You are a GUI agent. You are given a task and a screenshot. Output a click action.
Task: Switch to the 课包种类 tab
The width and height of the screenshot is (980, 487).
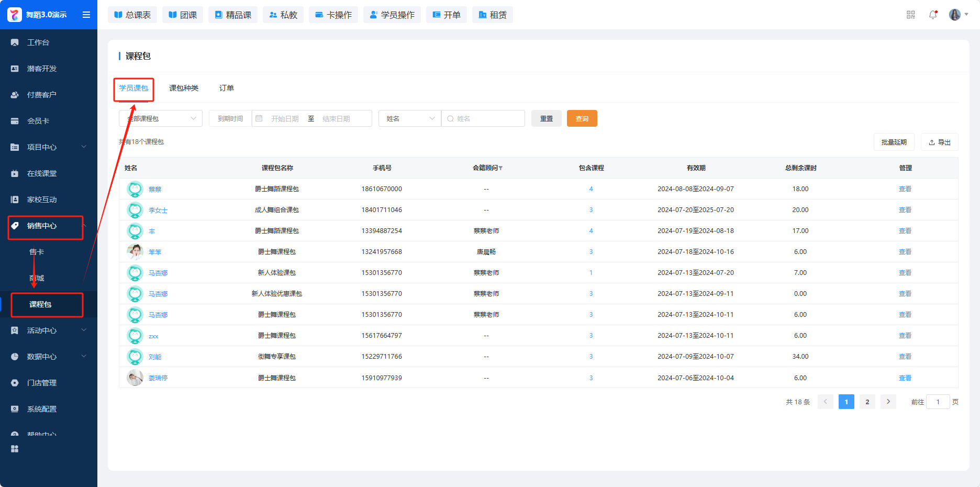click(x=184, y=88)
